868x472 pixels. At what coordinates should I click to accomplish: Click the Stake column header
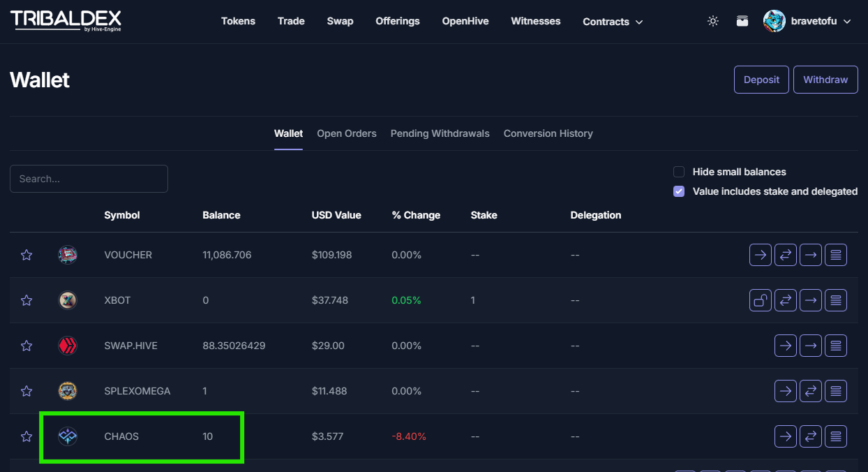[x=484, y=215]
